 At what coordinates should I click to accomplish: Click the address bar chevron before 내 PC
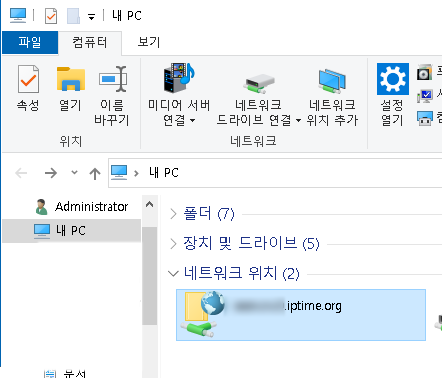[136, 173]
